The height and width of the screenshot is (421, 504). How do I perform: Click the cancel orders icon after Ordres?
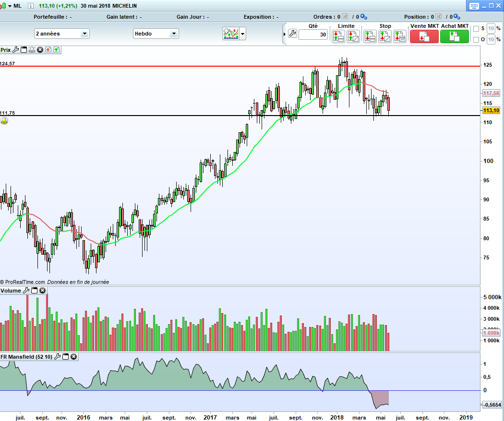click(345, 17)
